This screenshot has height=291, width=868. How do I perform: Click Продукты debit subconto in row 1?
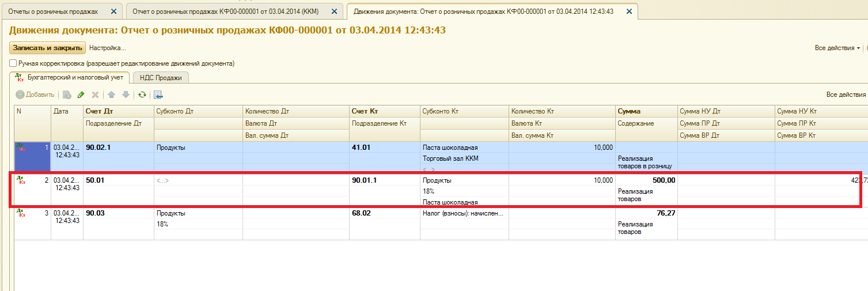(198, 148)
